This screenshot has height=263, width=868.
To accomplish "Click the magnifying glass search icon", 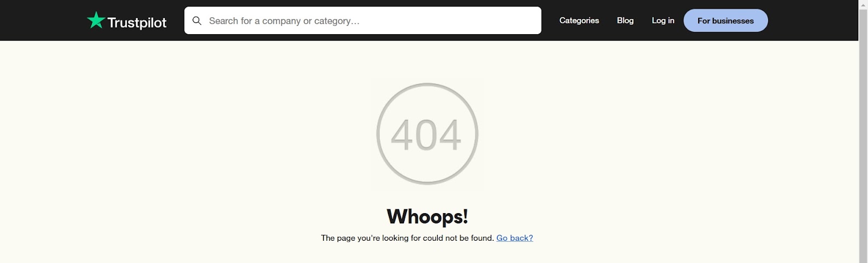I will point(197,21).
